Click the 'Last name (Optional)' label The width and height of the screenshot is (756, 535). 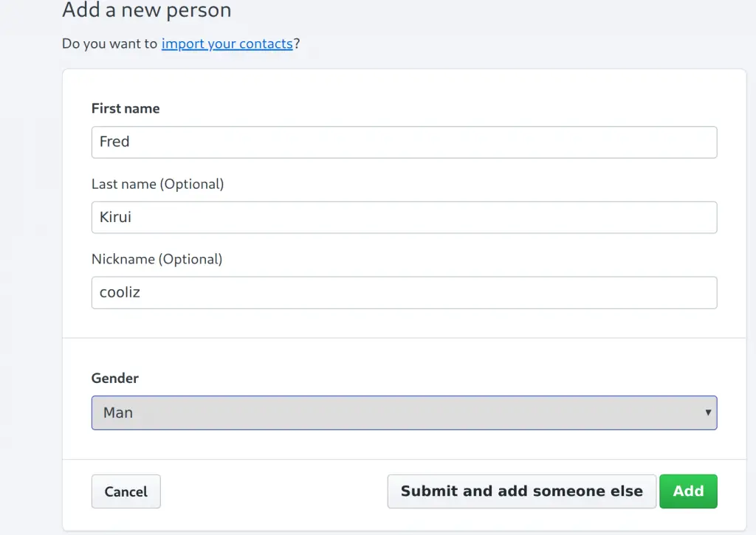[157, 184]
